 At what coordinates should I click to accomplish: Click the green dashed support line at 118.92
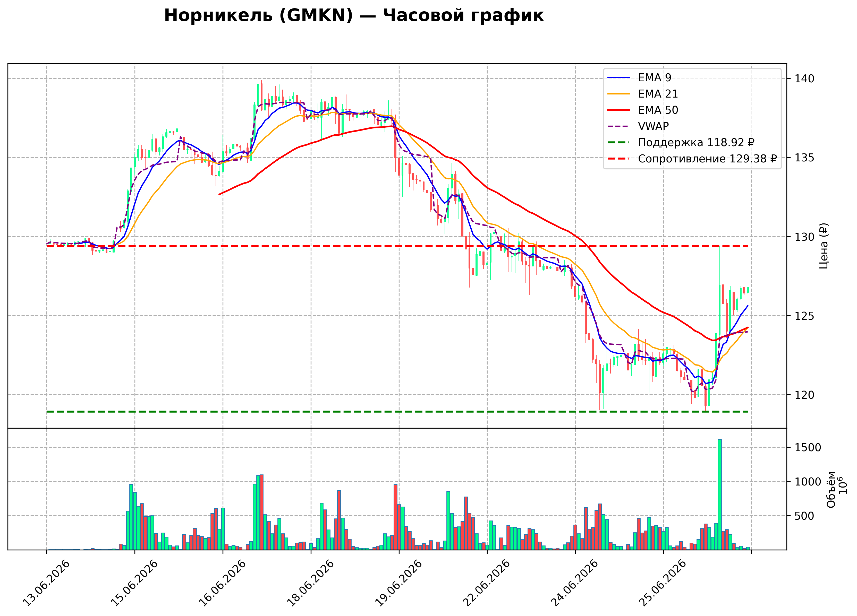(397, 412)
